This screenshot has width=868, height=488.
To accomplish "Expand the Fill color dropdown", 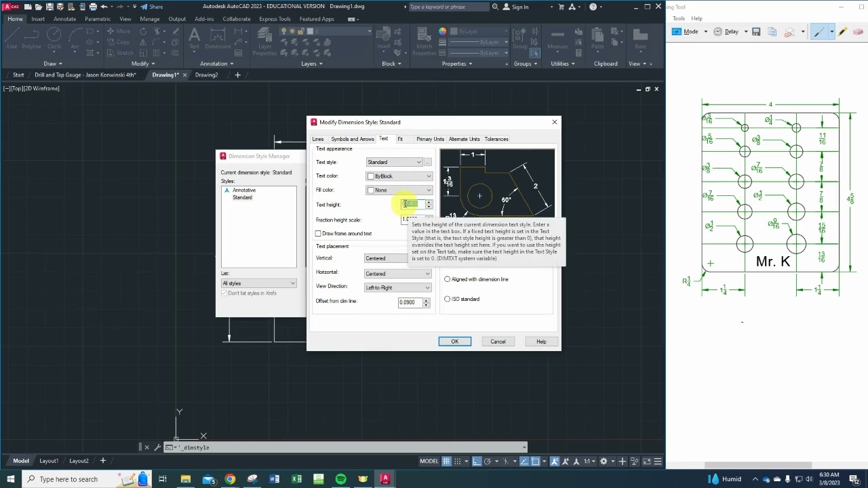I will pos(399,190).
